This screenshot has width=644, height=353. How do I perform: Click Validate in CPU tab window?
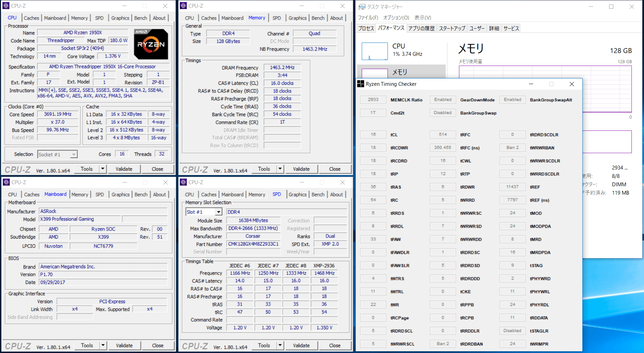coord(124,169)
